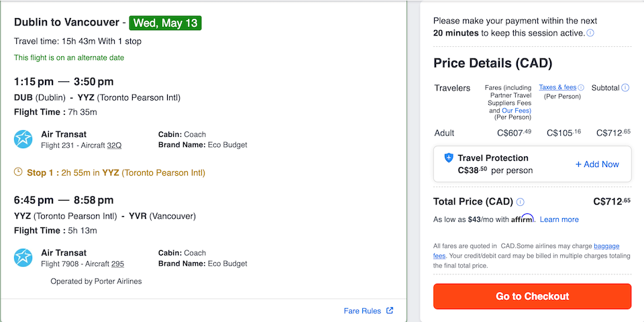Click the Wed, May 13 date badge

coord(165,23)
